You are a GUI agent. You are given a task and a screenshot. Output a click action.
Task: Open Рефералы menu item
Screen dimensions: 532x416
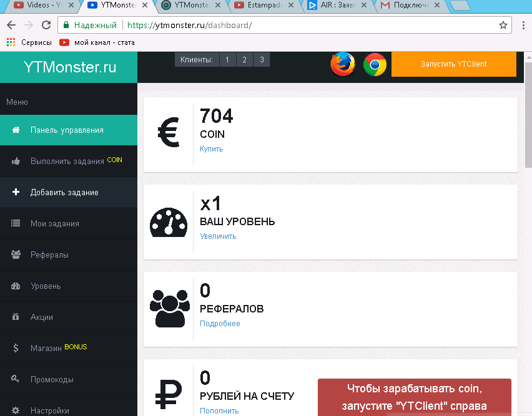69,254
